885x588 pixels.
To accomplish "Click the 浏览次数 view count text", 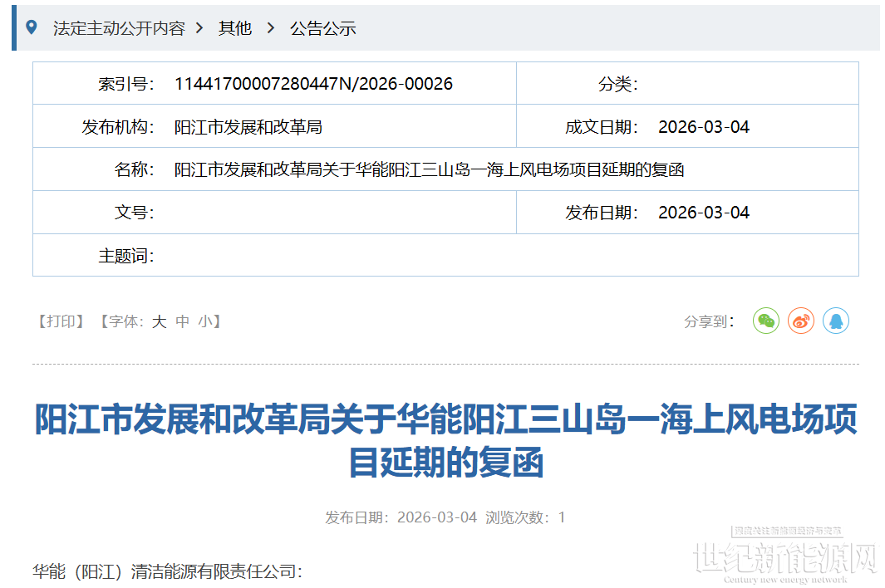I will [525, 517].
